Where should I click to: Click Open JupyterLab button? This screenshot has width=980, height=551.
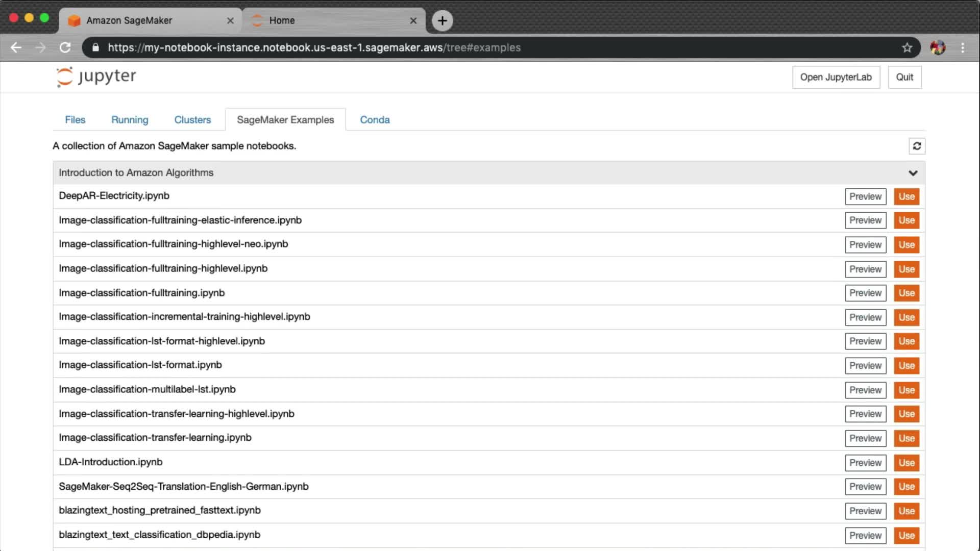tap(836, 77)
